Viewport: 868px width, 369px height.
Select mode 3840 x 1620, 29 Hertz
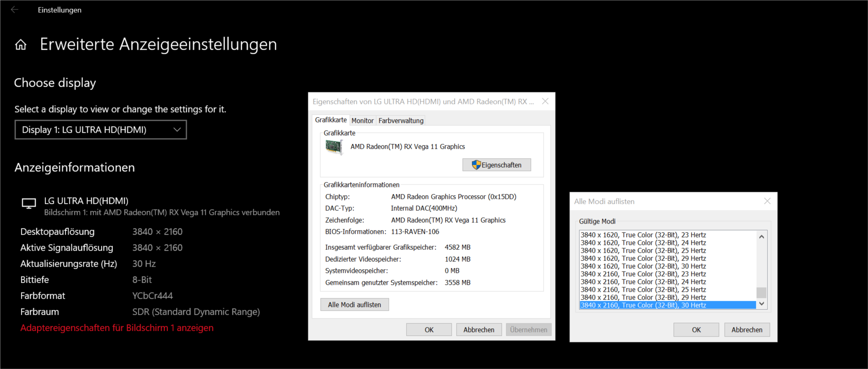coord(668,258)
